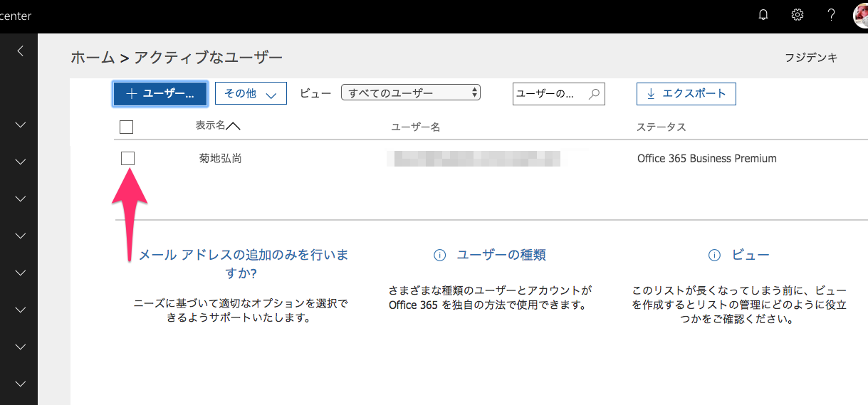The image size is (868, 405).
Task: Click the info icon beside ビュー heading
Action: (714, 256)
